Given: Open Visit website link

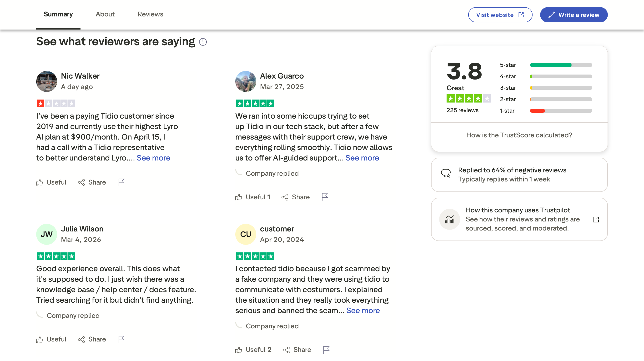Looking at the screenshot, I should [x=500, y=15].
